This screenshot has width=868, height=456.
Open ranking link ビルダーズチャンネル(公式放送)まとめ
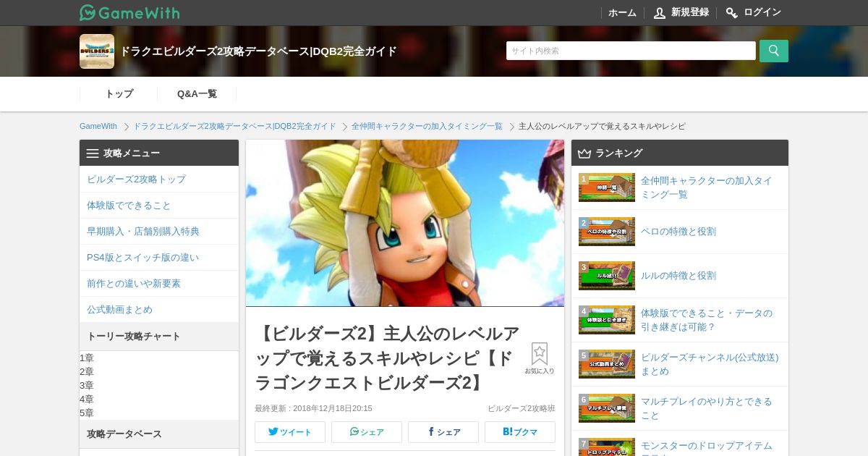(x=710, y=364)
